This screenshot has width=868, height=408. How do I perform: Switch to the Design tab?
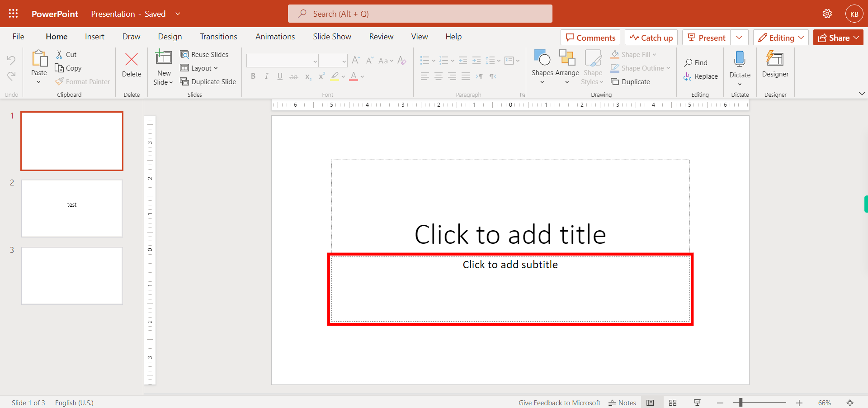pos(170,37)
